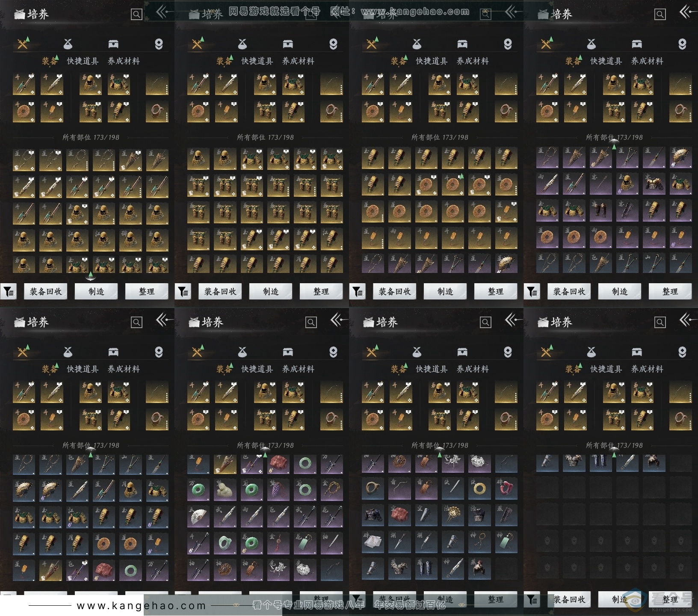Select crossed-swords equipment icon in top-left panel
The image size is (698, 616).
23,44
